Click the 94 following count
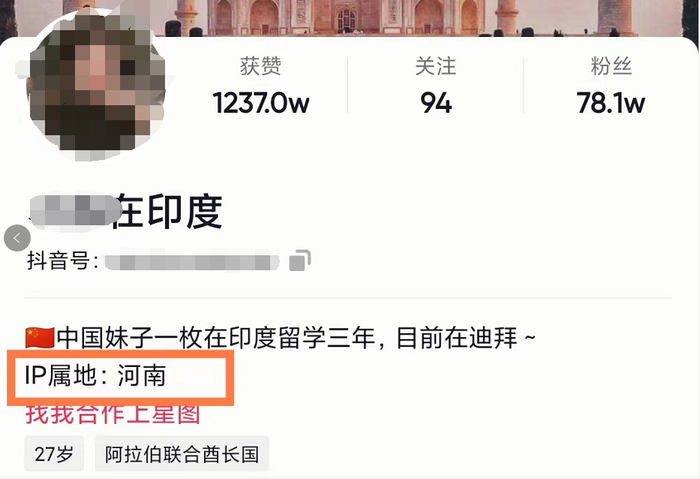The height and width of the screenshot is (479, 700). tap(436, 103)
